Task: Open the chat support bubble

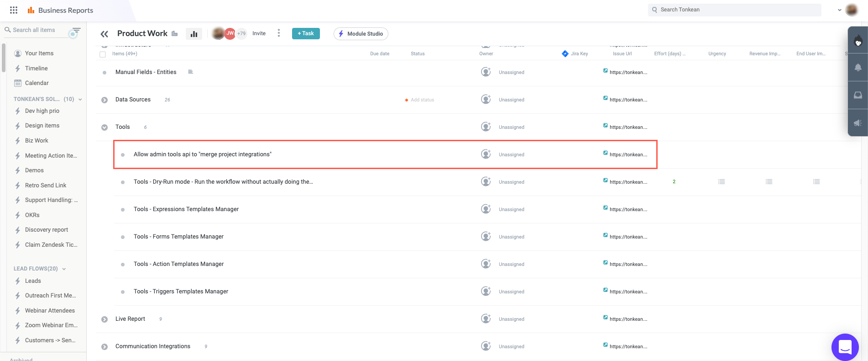Action: [845, 347]
